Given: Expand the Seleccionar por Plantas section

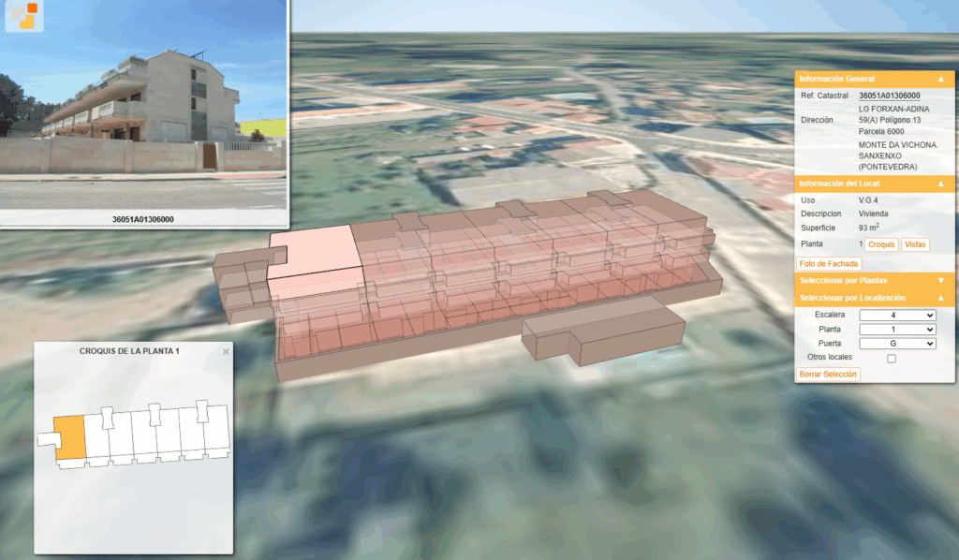Looking at the screenshot, I should [940, 281].
